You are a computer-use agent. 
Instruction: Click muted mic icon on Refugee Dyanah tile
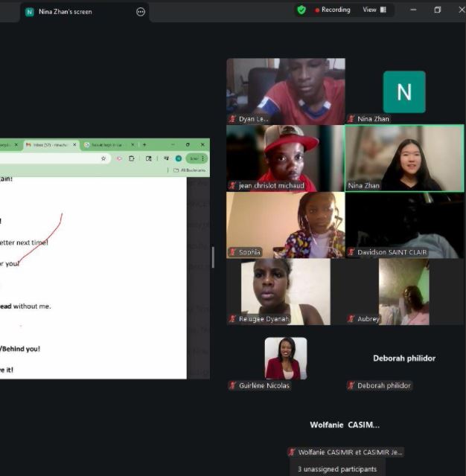tap(232, 319)
